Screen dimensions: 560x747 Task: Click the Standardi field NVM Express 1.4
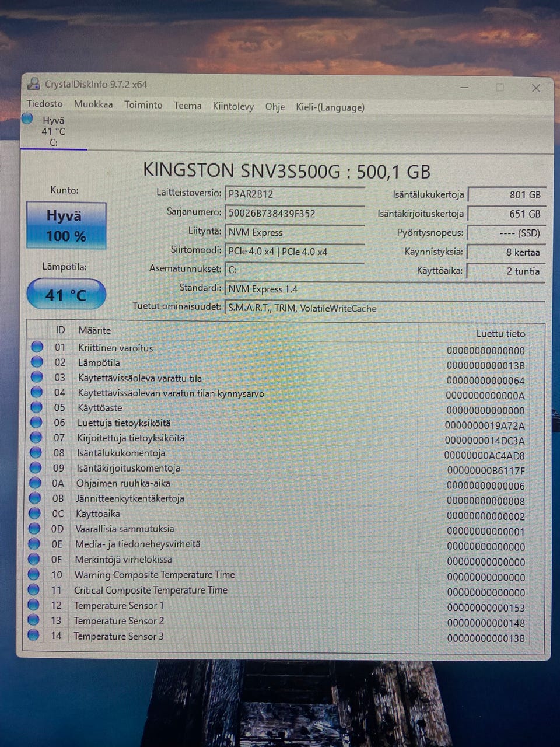pyautogui.click(x=384, y=289)
